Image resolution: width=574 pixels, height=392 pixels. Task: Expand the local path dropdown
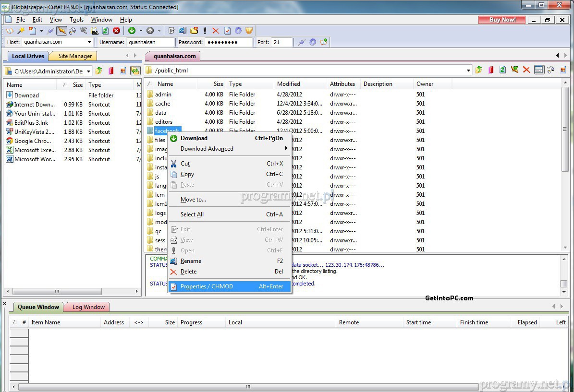[x=88, y=71]
